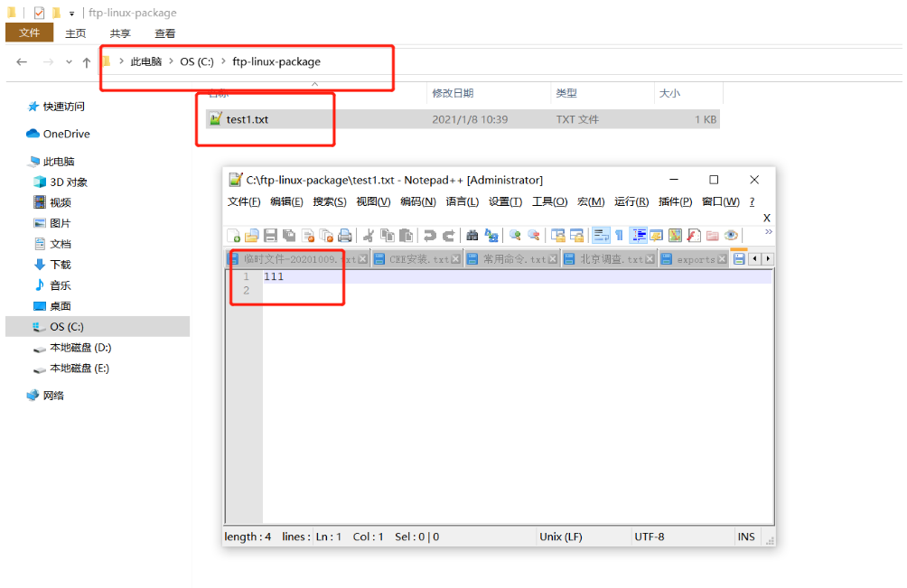Show the Document Map panel
The width and height of the screenshot is (907, 588).
tap(675, 236)
